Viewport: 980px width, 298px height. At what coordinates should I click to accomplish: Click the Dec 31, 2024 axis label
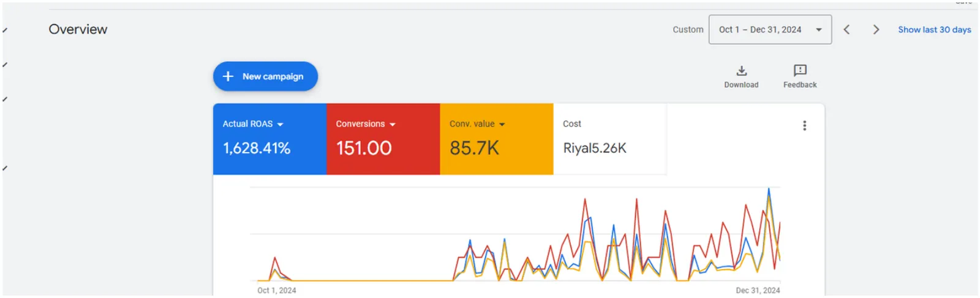pyautogui.click(x=758, y=290)
